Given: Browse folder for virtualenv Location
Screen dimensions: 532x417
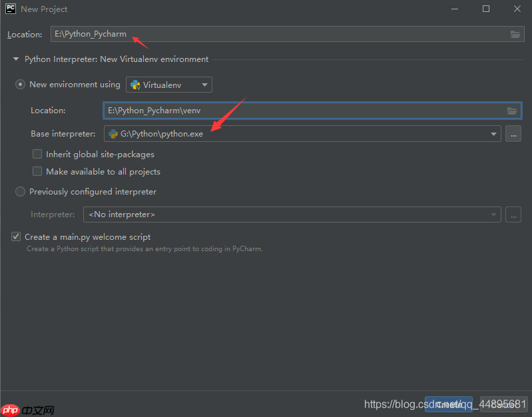Looking at the screenshot, I should 511,111.
